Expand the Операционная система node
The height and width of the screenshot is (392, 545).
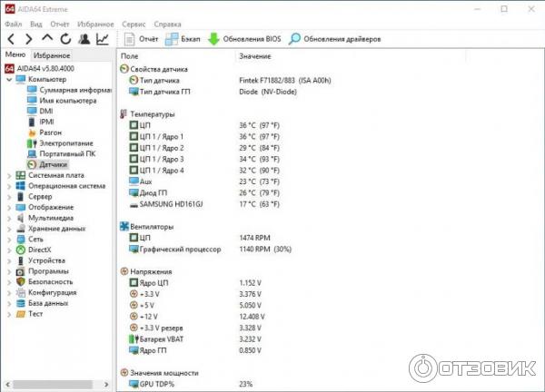coord(9,186)
